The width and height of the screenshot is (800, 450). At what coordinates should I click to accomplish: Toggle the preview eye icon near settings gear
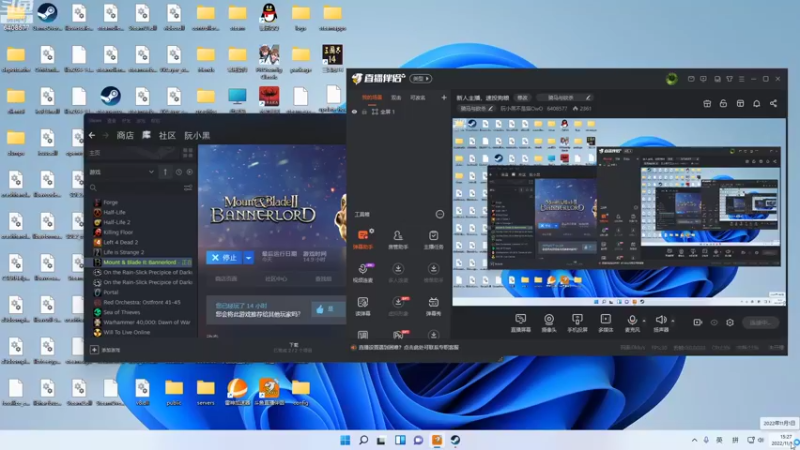coord(714,322)
